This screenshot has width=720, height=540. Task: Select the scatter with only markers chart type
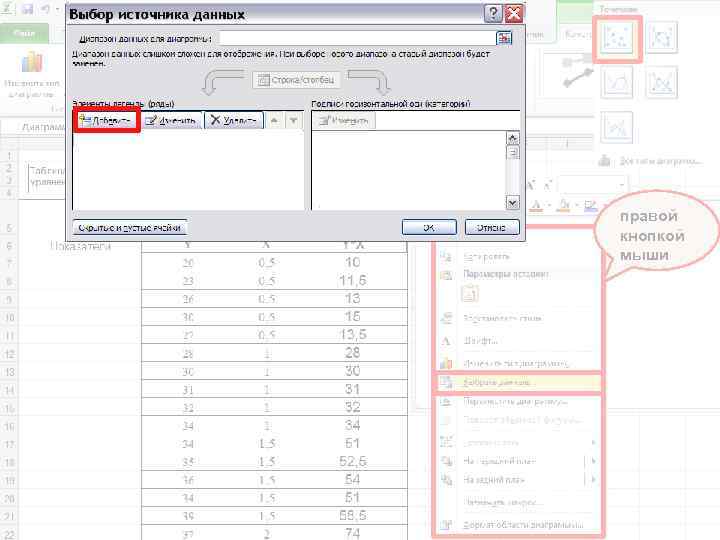click(x=617, y=37)
